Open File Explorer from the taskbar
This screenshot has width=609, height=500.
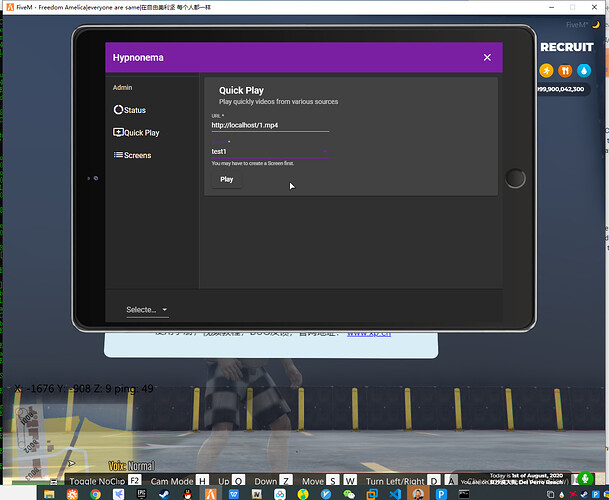click(49, 494)
